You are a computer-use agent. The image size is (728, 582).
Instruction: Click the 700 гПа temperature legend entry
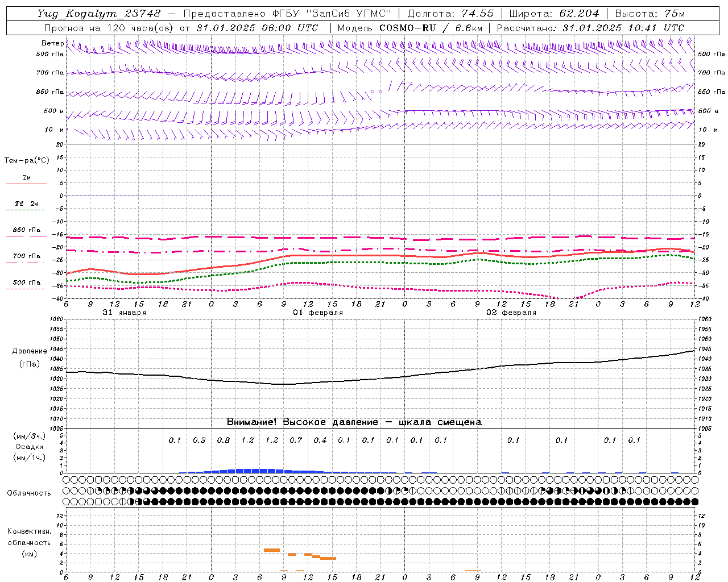(x=27, y=256)
